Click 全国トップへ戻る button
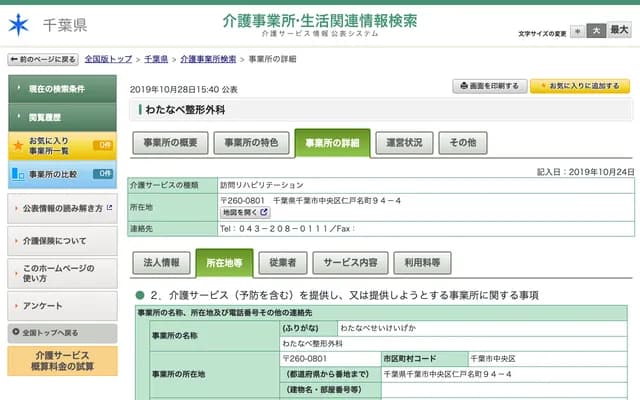The image size is (640, 400). click(x=62, y=333)
